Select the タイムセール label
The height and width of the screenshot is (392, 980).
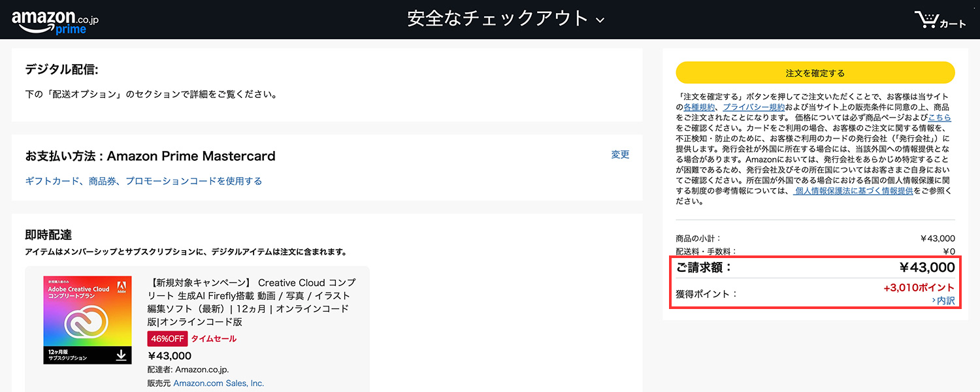pyautogui.click(x=214, y=338)
